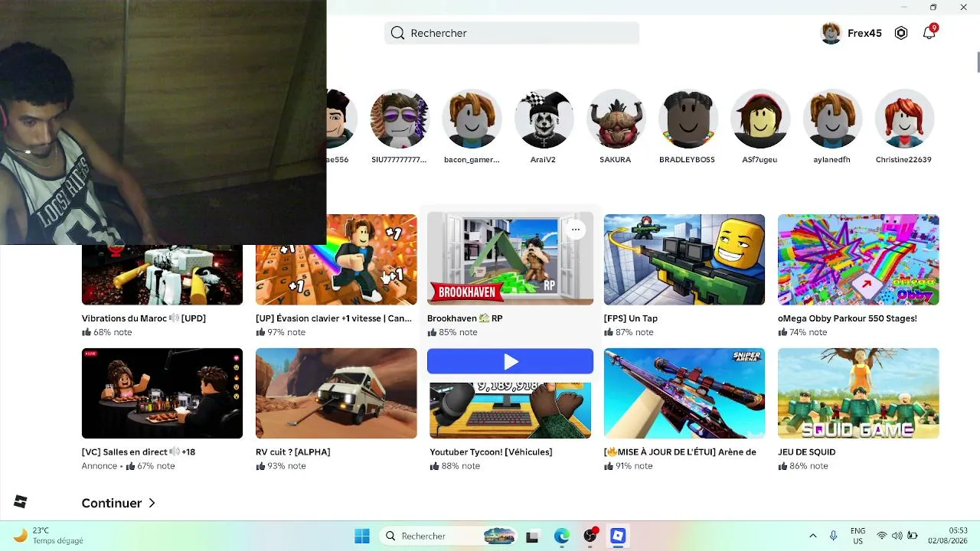Open friend bacon_gamer's avatar
The image size is (980, 551).
point(472,119)
